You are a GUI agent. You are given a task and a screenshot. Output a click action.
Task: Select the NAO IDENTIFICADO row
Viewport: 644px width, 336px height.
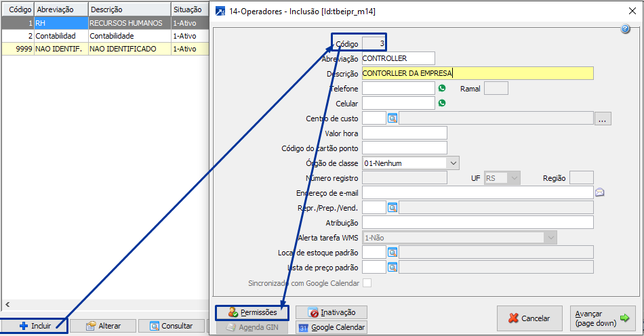105,48
